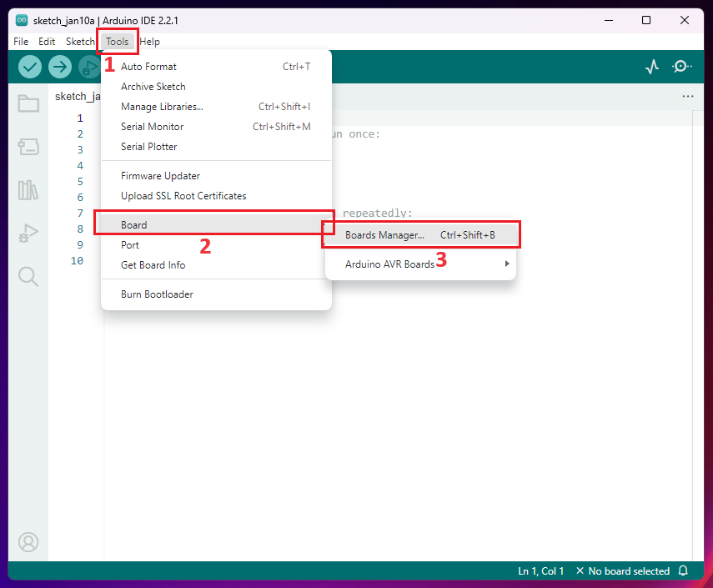
Task: Open the Sketchbook folder sidebar icon
Action: [28, 103]
